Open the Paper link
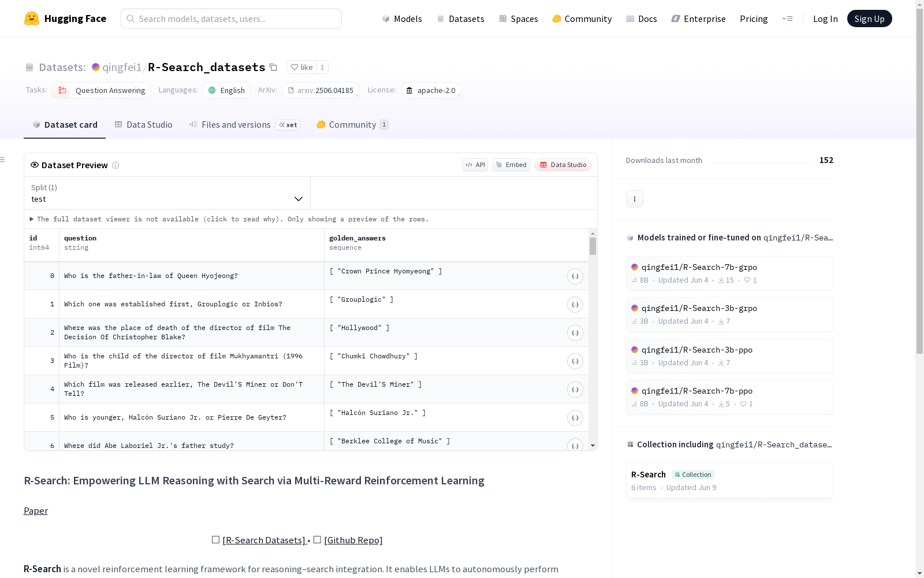Screen dimensions: 924x578 click(36, 510)
